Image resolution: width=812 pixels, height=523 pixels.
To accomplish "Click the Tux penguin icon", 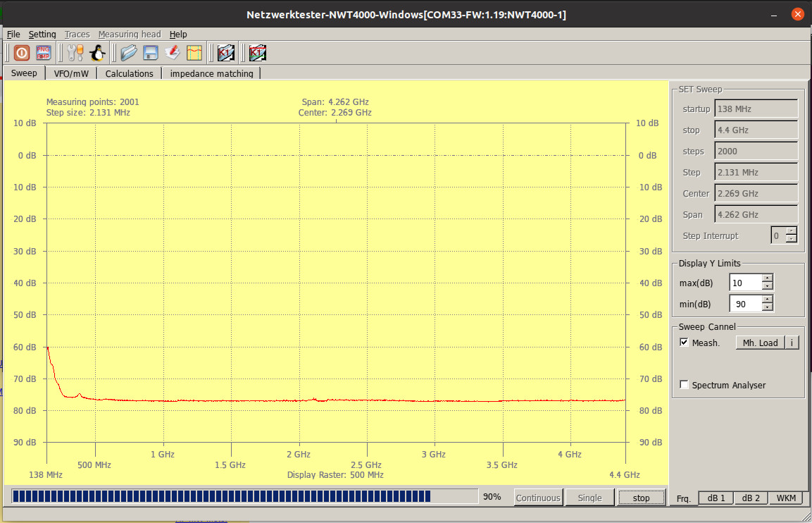I will [x=97, y=53].
